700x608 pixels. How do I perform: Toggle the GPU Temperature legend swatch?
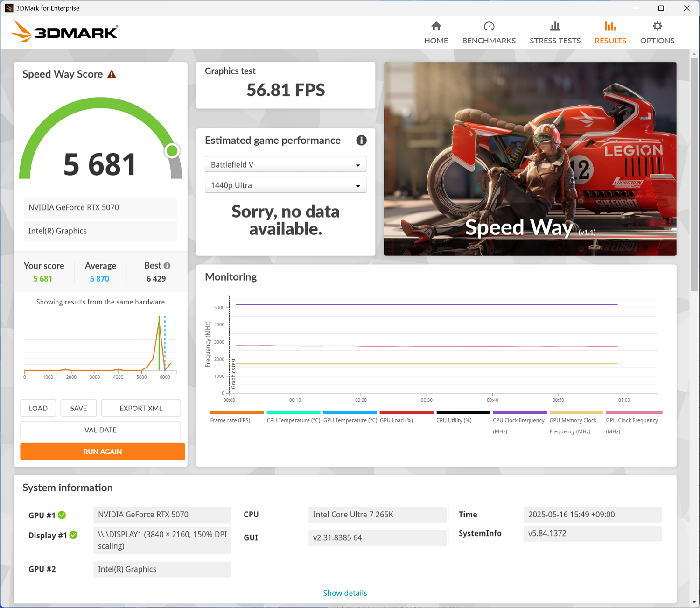pyautogui.click(x=350, y=412)
